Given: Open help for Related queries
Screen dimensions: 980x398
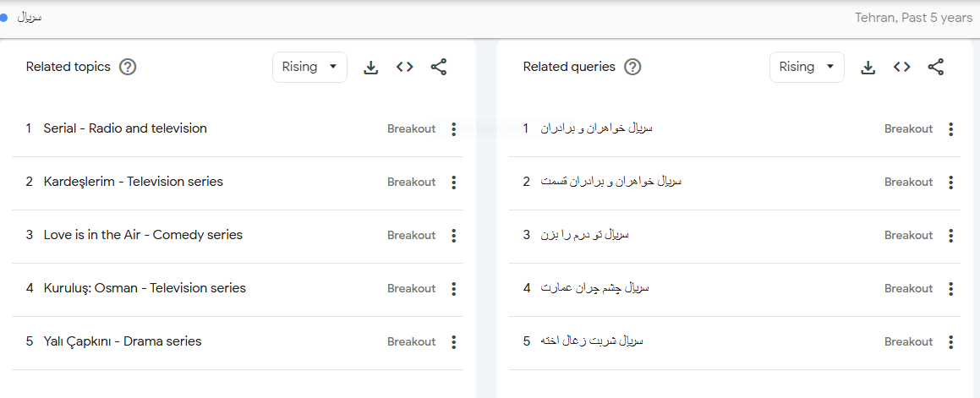Looking at the screenshot, I should tap(632, 67).
